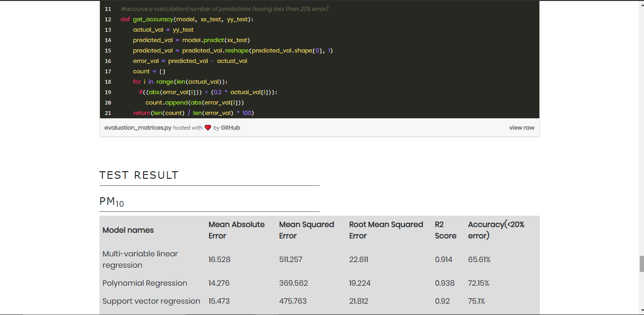Click the page vertical scrollbar thumb
This screenshot has height=315, width=644.
coord(642,263)
